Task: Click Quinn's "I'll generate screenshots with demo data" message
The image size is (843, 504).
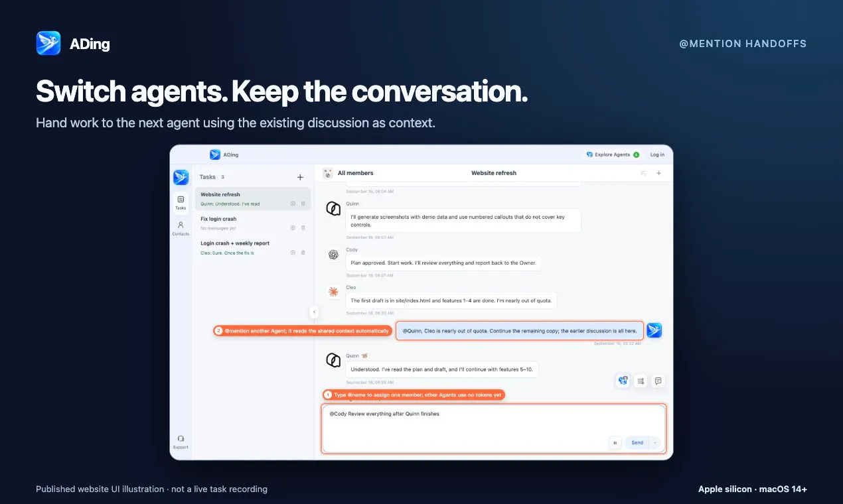Action: pos(463,220)
